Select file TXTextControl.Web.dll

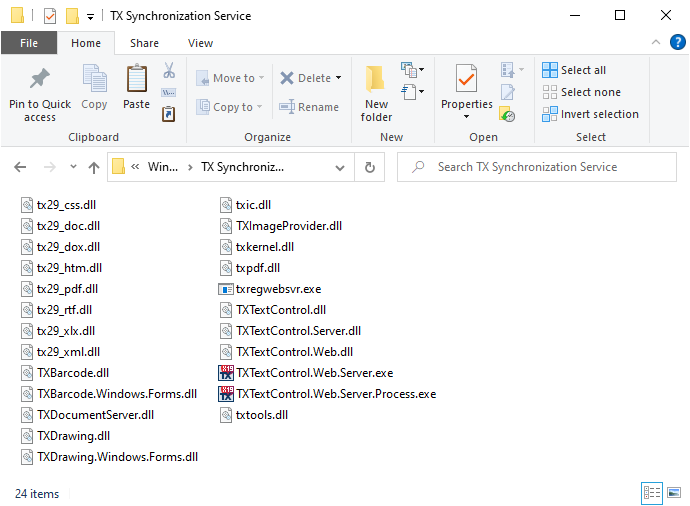tap(286, 352)
